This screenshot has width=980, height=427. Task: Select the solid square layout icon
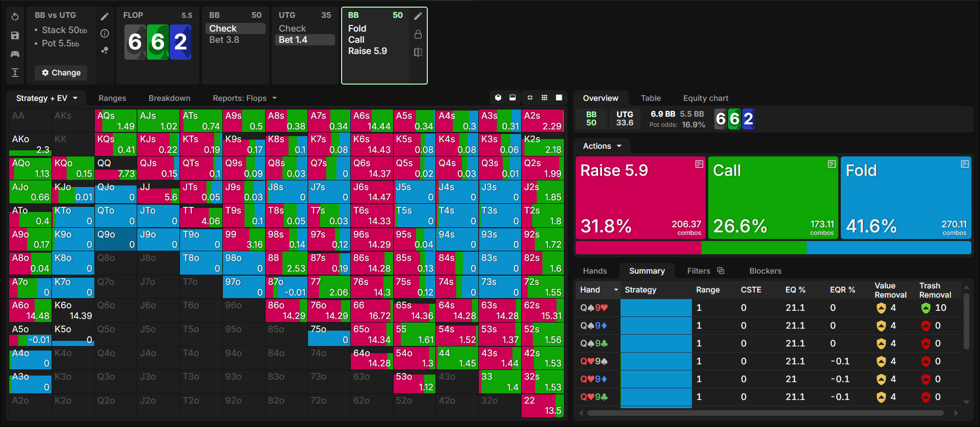559,98
